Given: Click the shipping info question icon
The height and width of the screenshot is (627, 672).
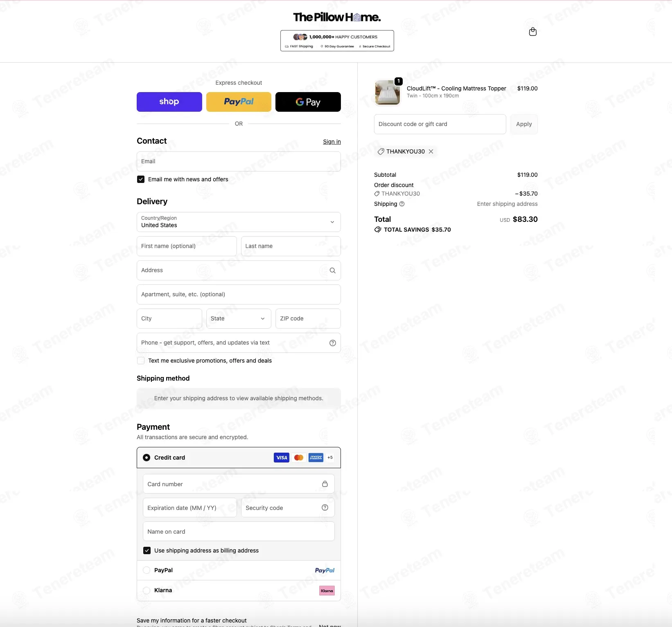Looking at the screenshot, I should (402, 204).
